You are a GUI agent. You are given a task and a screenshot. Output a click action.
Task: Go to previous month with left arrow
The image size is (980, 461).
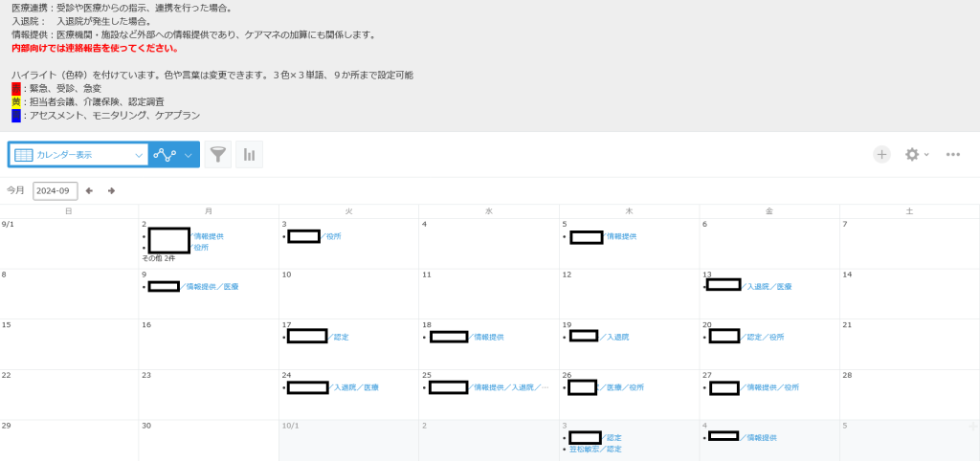coord(90,190)
